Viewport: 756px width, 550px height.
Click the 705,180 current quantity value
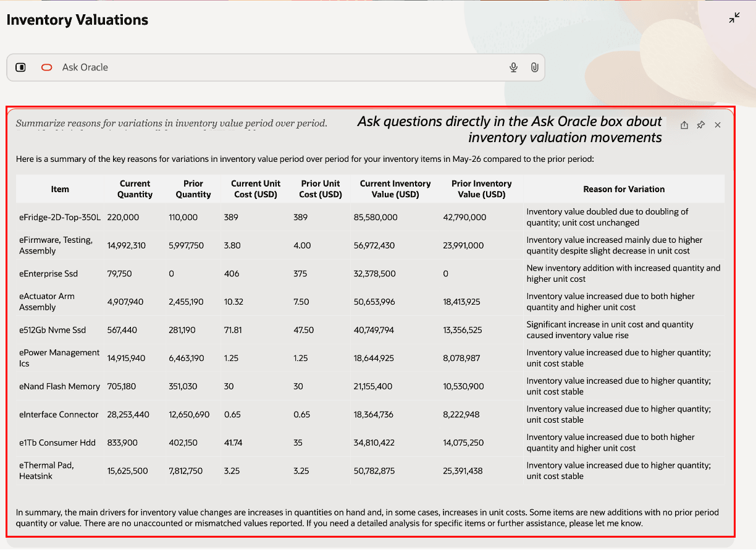(122, 386)
